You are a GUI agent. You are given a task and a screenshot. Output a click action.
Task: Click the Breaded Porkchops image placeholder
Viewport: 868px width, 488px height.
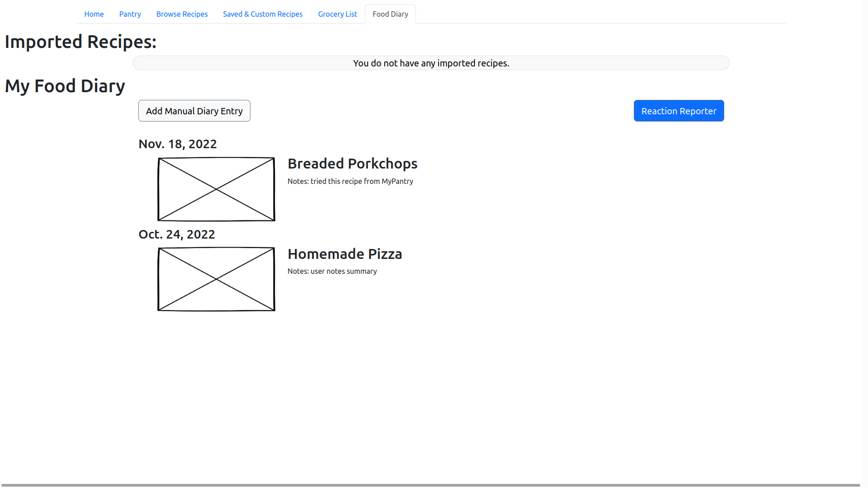click(x=216, y=189)
